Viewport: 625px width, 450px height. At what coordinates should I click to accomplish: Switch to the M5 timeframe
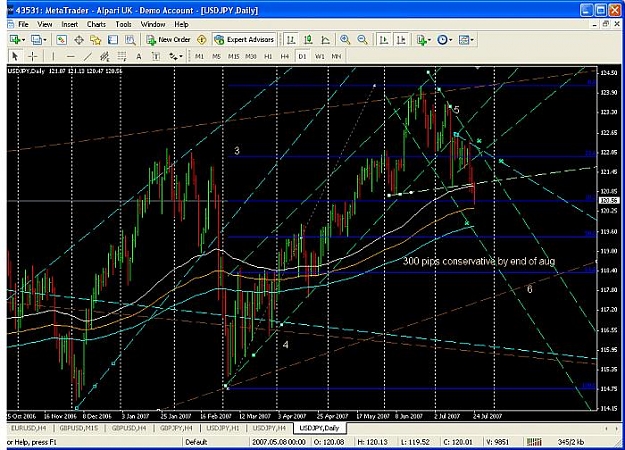(x=216, y=56)
